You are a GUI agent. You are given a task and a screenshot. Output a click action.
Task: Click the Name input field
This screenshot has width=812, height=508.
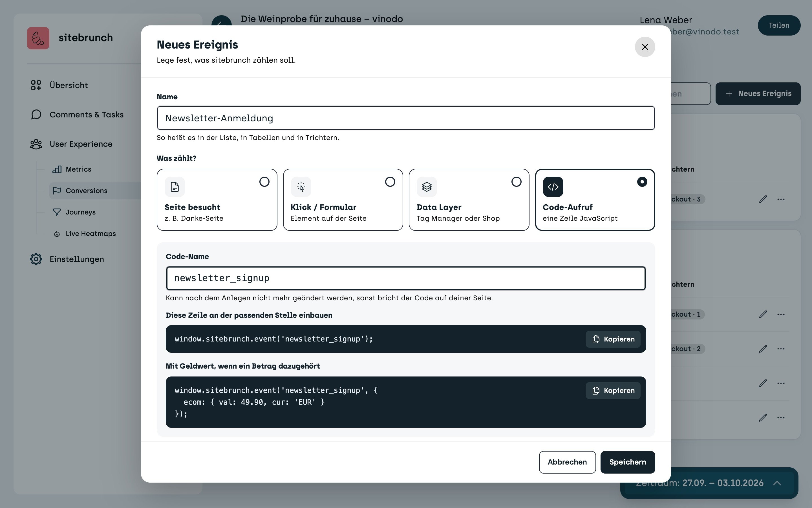click(x=406, y=118)
